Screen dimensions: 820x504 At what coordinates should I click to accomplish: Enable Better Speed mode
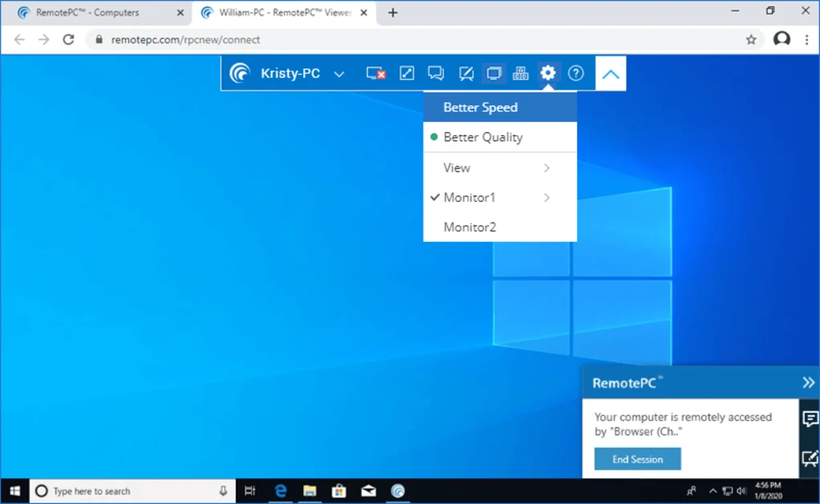[x=480, y=107]
